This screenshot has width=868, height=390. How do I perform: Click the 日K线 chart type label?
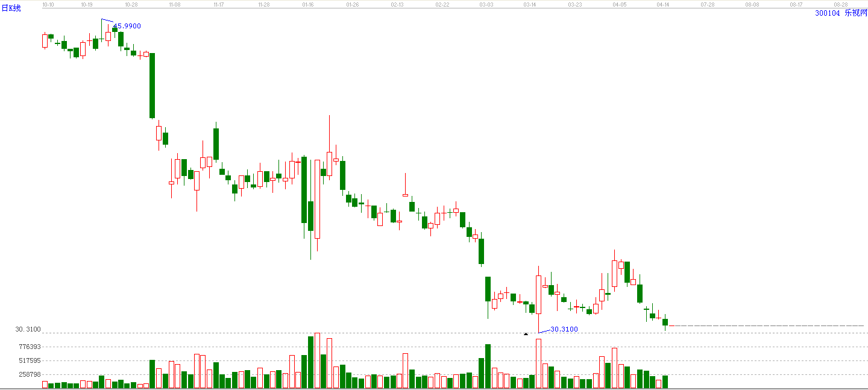click(11, 8)
